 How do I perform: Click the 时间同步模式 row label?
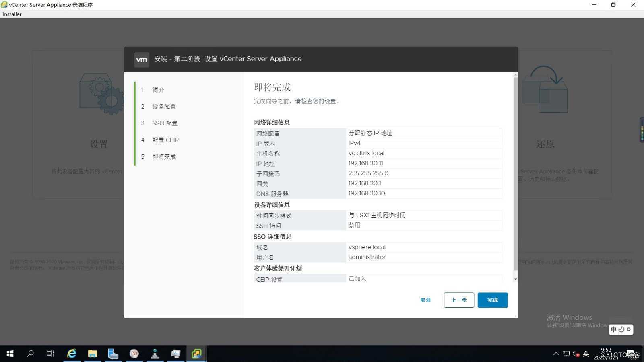274,216
